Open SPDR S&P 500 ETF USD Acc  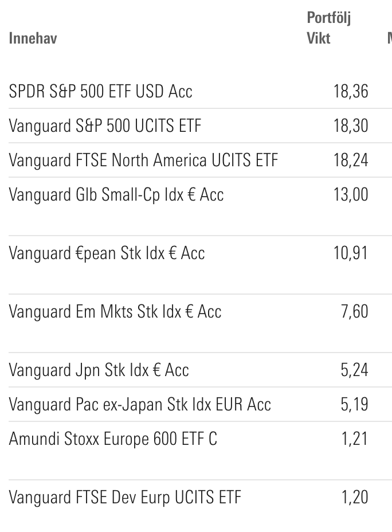tap(101, 91)
